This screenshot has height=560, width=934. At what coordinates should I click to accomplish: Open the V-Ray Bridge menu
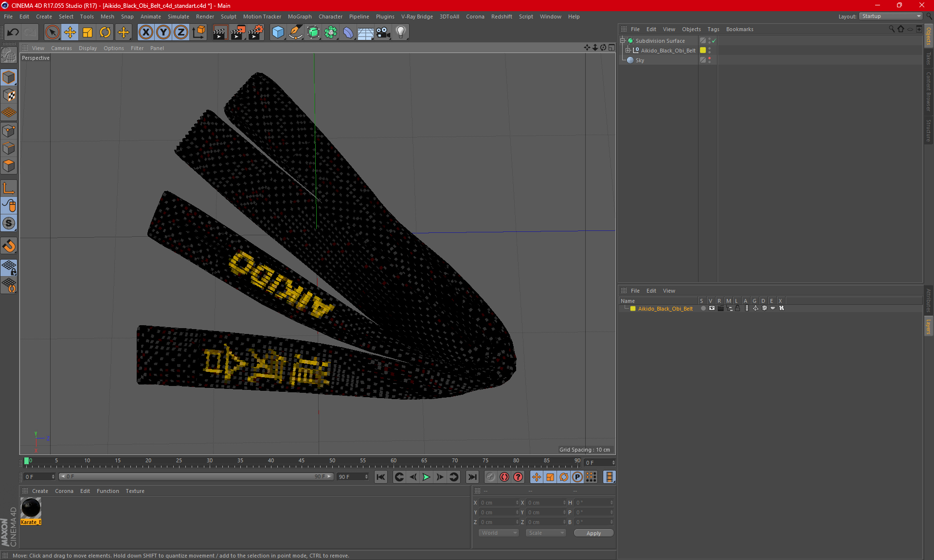[x=417, y=17]
